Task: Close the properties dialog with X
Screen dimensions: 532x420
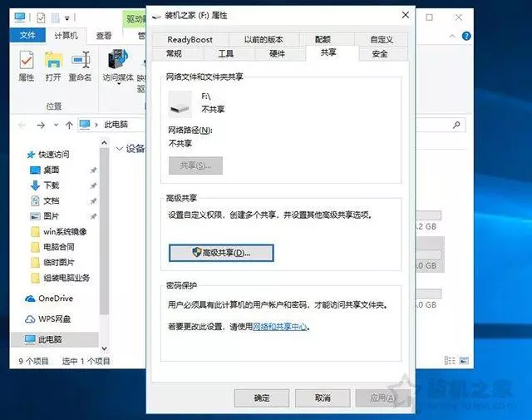Action: click(x=406, y=15)
